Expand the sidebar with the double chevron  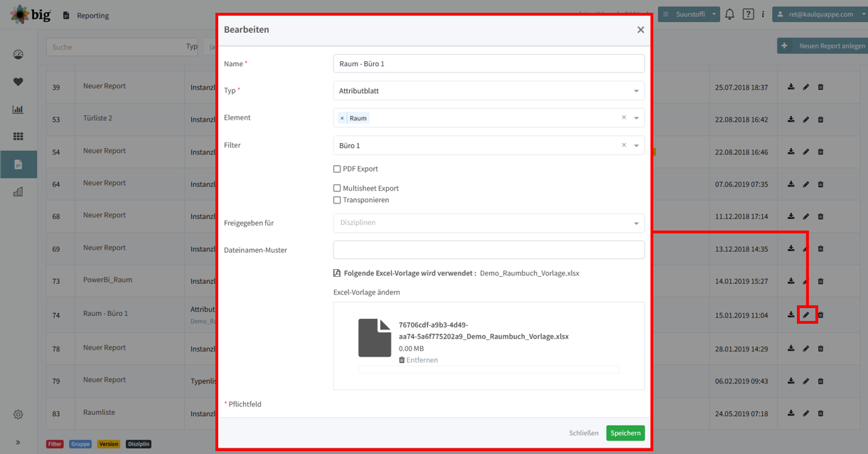point(18,442)
